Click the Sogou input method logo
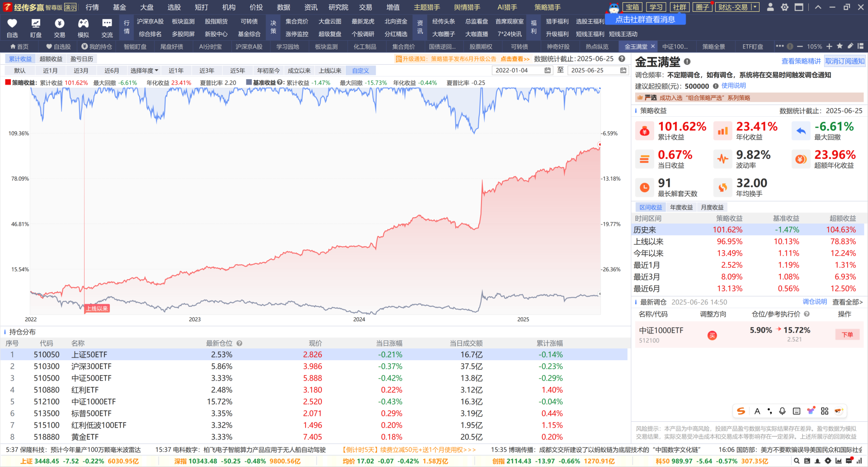 point(741,411)
